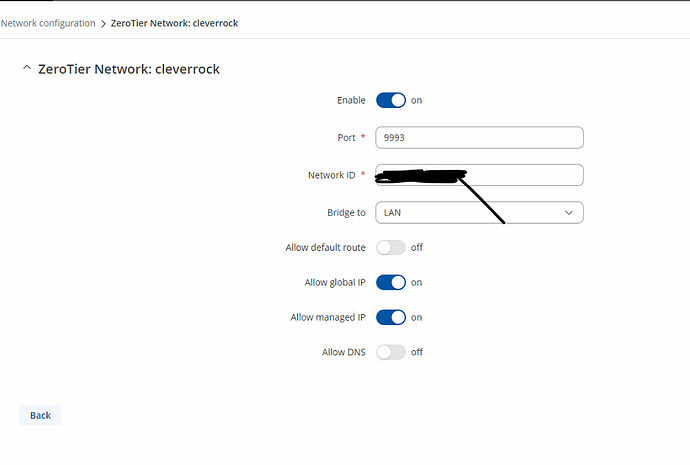Screen dimensions: 690x465
Task: Enable the Allow DNS switch
Action: pos(391,352)
